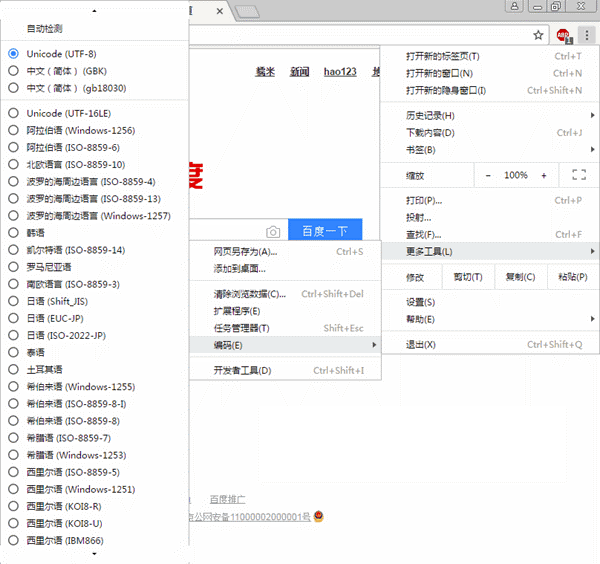The width and height of the screenshot is (600, 564).
Task: Click encoding list scroll down arrow
Action: coord(94,554)
